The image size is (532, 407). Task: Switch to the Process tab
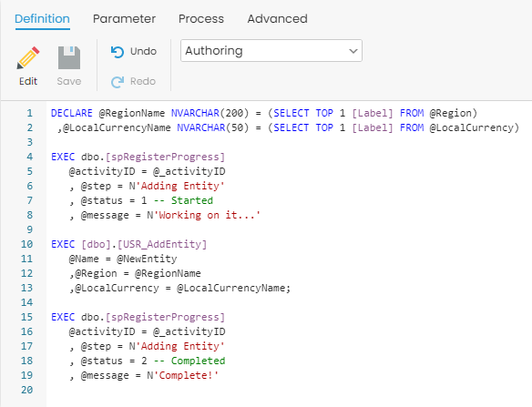[201, 18]
